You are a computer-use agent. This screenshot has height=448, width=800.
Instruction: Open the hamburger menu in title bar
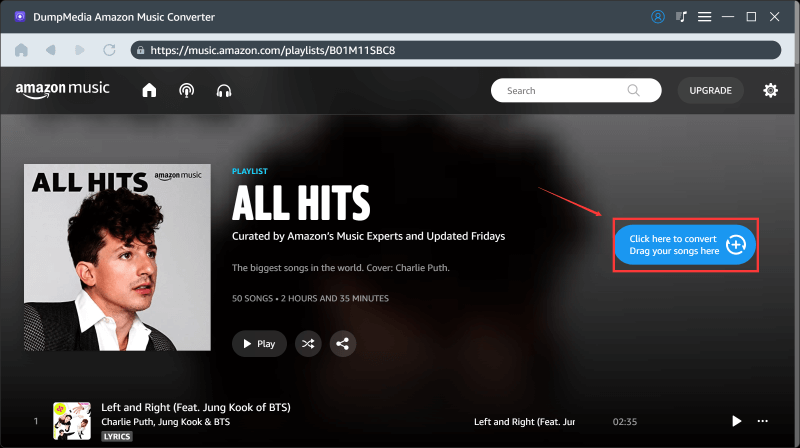click(705, 17)
